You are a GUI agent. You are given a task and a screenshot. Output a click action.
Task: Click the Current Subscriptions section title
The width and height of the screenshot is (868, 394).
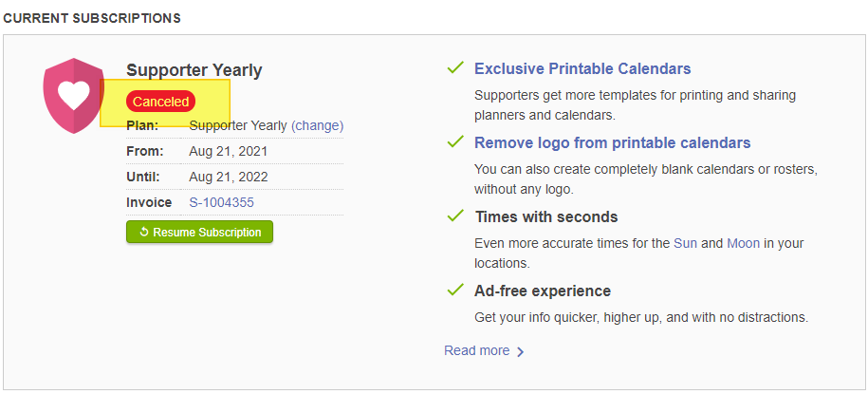point(92,18)
